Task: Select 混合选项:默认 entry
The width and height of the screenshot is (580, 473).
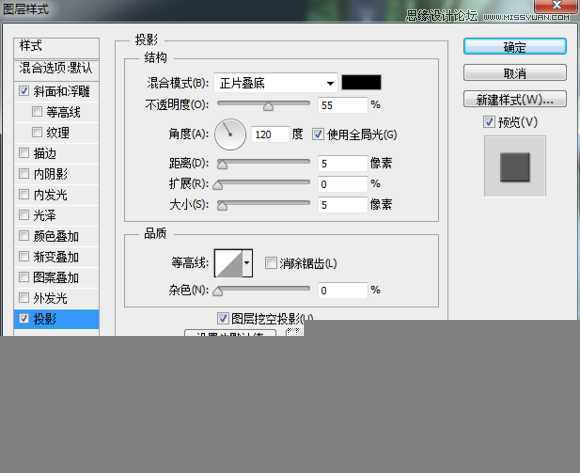Action: 56,68
